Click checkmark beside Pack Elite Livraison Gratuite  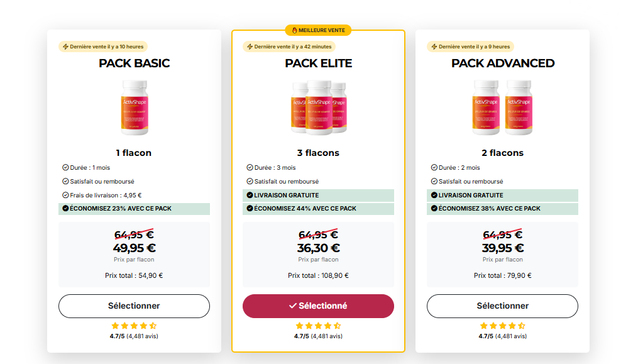(250, 195)
